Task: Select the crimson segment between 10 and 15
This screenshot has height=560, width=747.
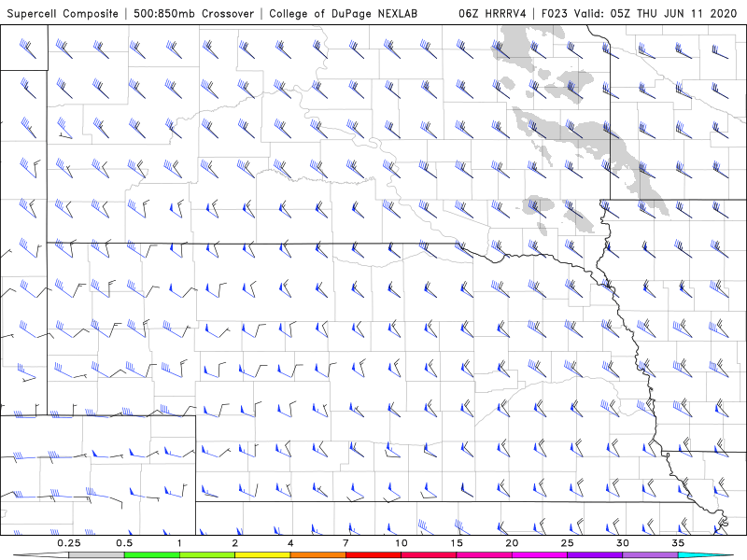Action: [429, 555]
